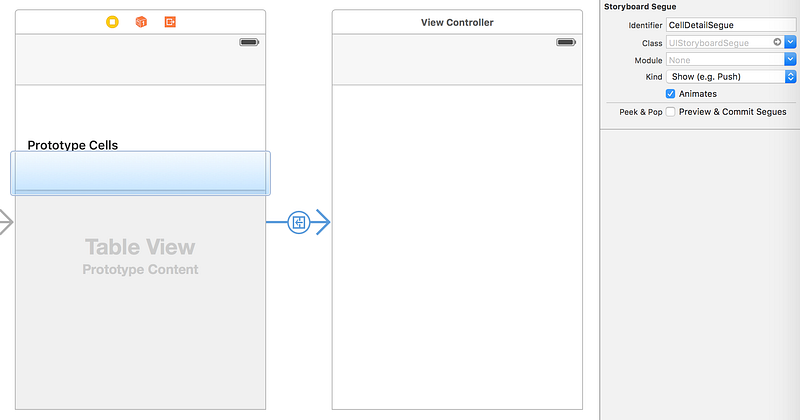The width and height of the screenshot is (800, 420).
Task: Expand the Module dropdown
Action: pos(790,60)
